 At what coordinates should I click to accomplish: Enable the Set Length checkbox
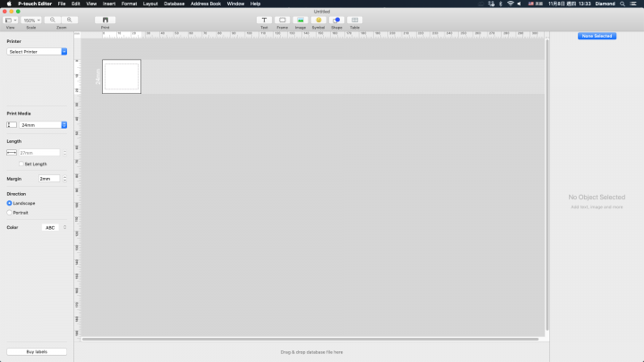click(21, 164)
